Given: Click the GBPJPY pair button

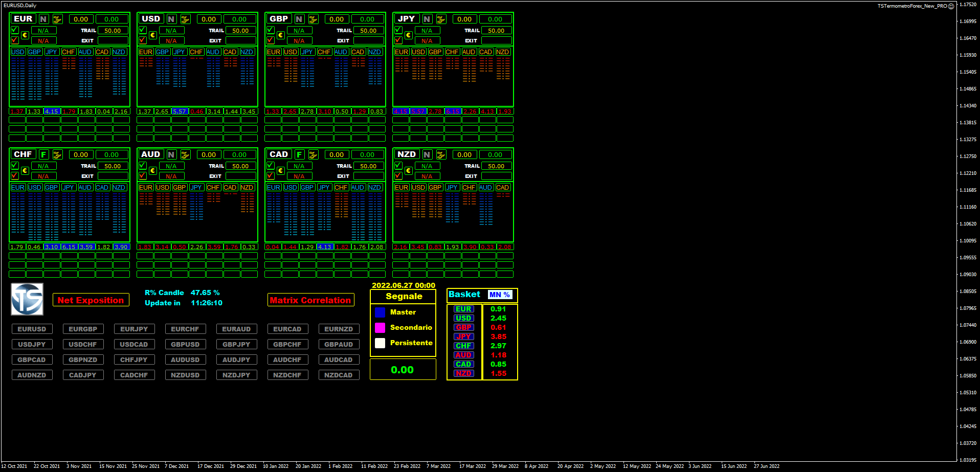Looking at the screenshot, I should [236, 344].
